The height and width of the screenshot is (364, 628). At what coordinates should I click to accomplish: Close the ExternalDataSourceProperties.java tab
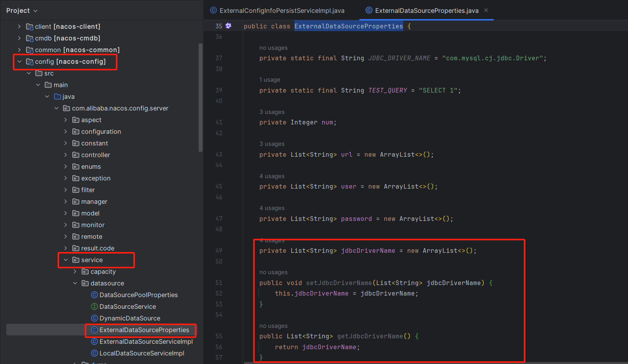coord(486,10)
